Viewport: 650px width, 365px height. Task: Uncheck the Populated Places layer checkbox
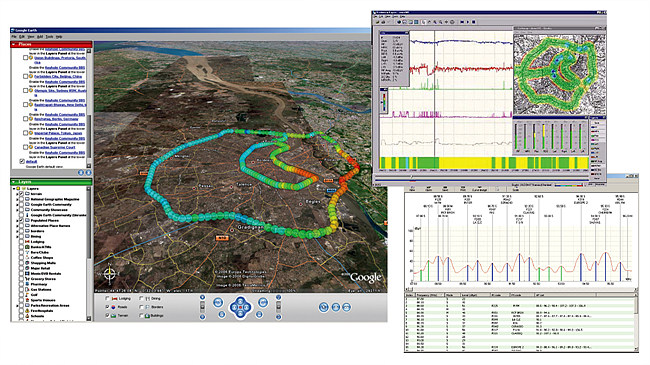point(21,220)
